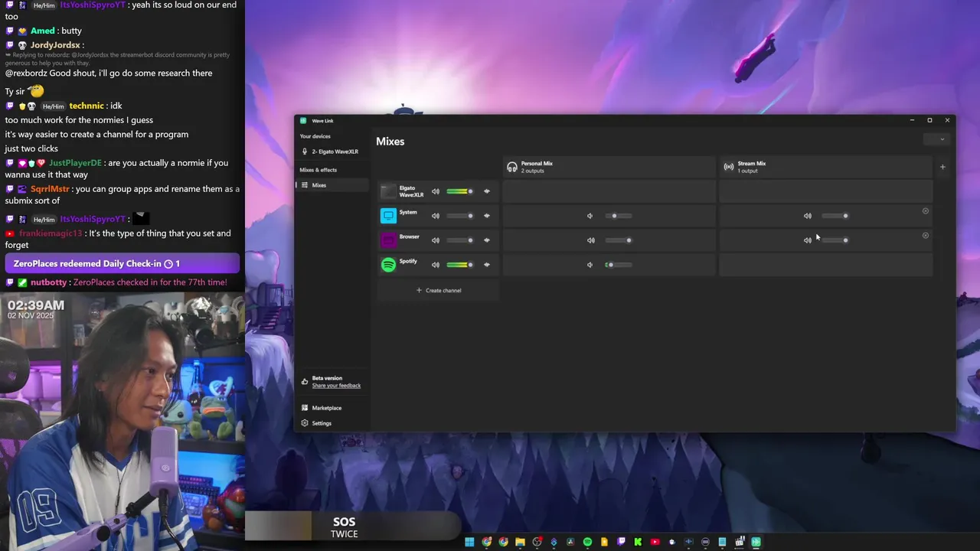Click chat username SqrrlMstr
Viewport: 980px width, 551px height.
[50, 189]
